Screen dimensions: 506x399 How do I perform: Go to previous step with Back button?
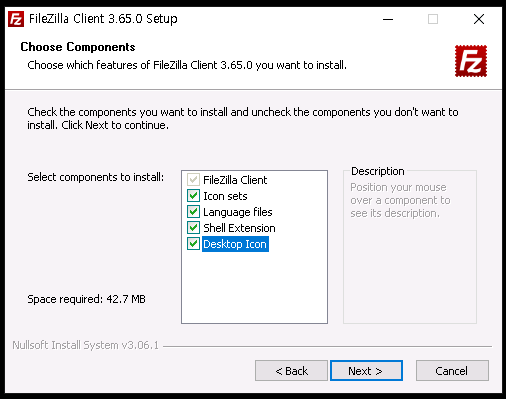(x=291, y=371)
